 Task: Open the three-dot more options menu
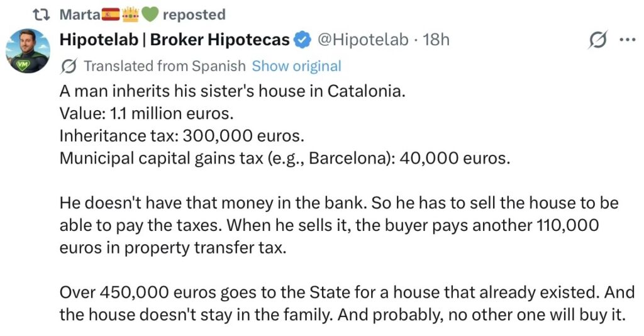pyautogui.click(x=628, y=40)
